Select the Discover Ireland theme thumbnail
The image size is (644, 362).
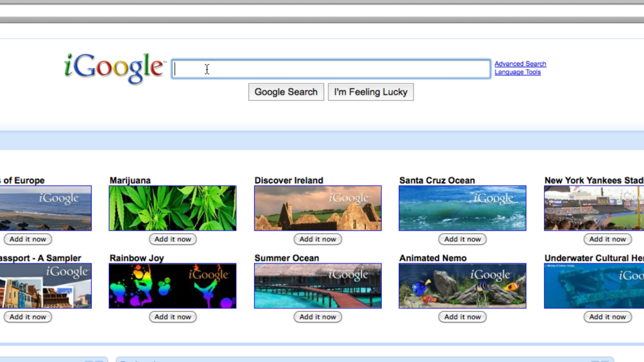[318, 208]
